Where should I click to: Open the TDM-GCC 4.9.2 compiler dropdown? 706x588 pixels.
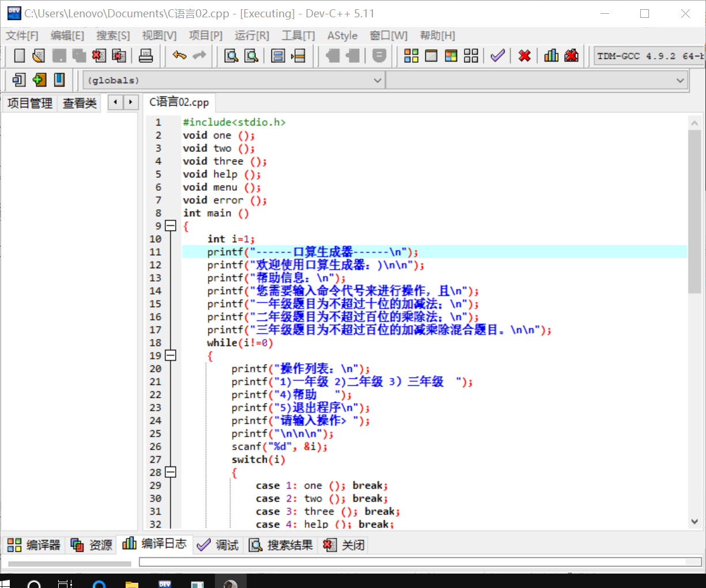point(650,56)
